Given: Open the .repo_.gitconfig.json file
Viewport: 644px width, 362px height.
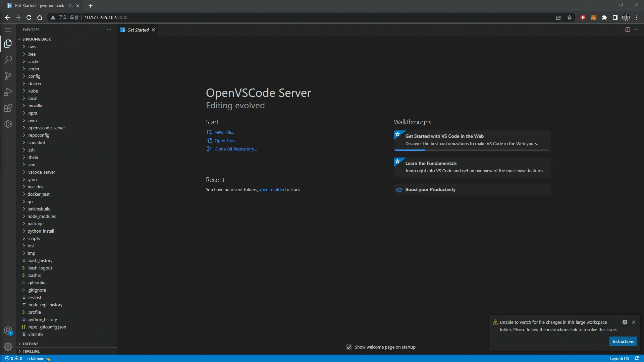Looking at the screenshot, I should [x=66, y=327].
